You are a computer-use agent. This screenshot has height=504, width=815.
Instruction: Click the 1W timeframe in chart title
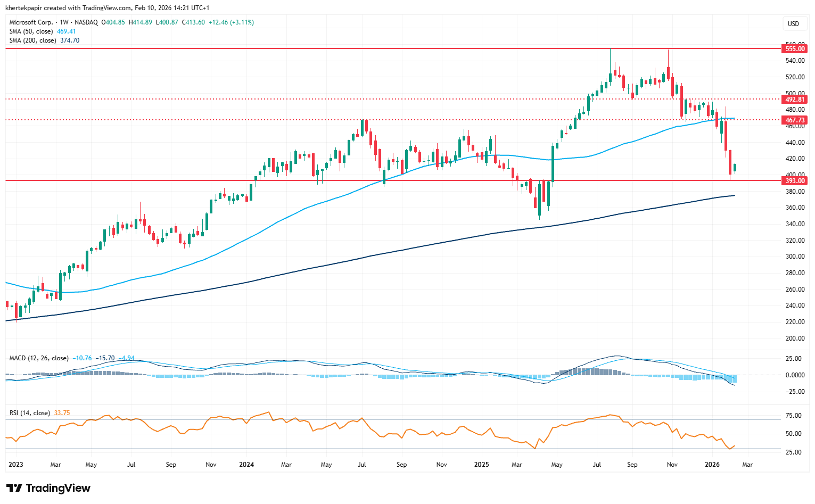[x=64, y=22]
